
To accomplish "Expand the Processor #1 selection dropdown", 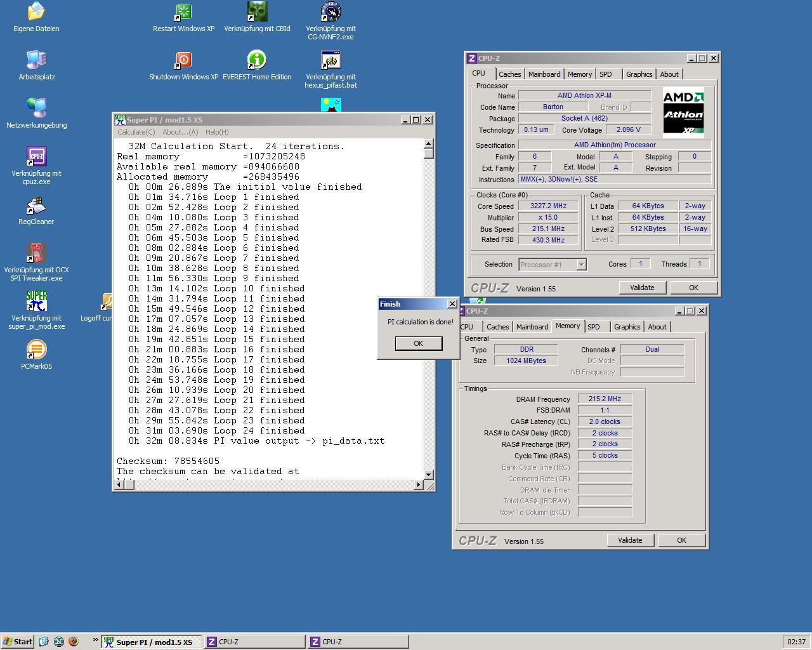I will pyautogui.click(x=581, y=265).
